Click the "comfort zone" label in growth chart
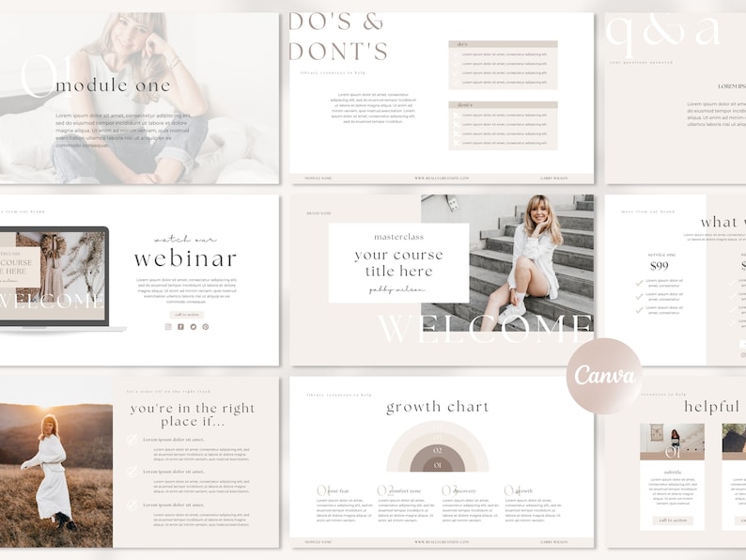746x560 pixels. tap(406, 490)
